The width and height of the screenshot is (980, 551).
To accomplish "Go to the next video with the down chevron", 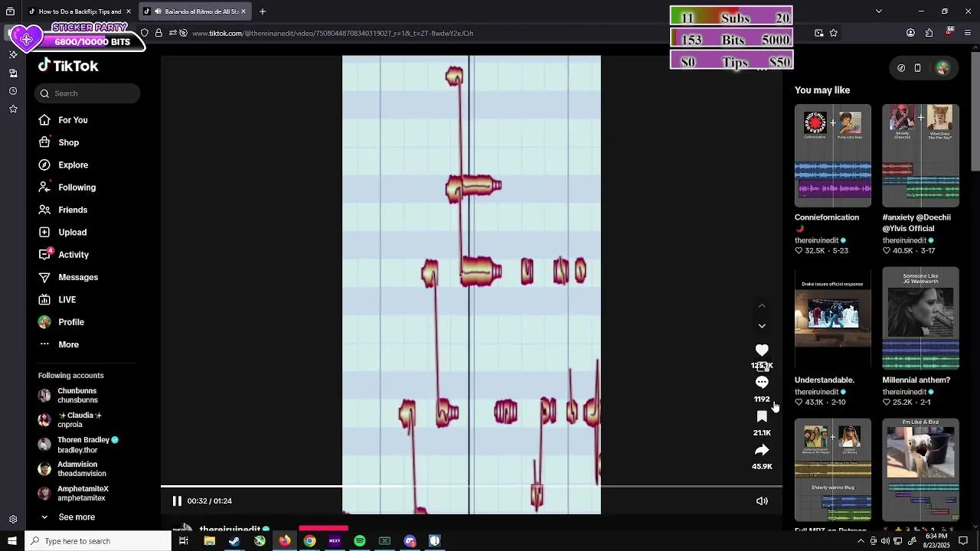I will 762,326.
